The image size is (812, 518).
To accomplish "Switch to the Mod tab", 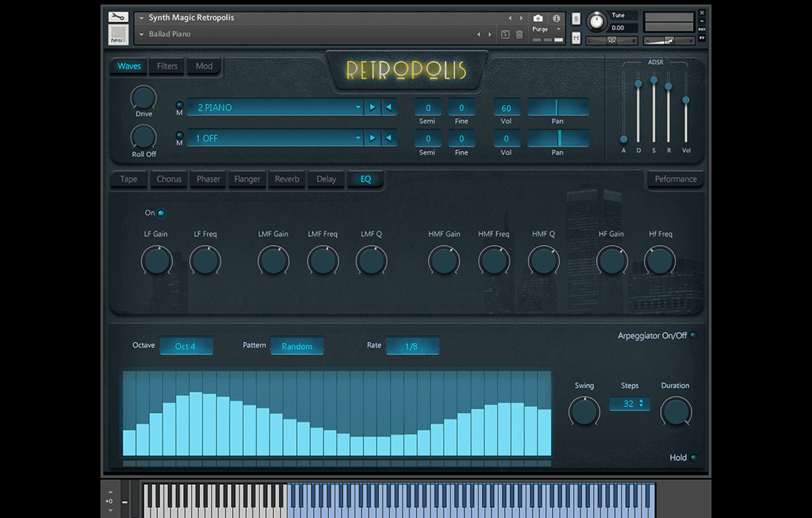I will [x=204, y=66].
